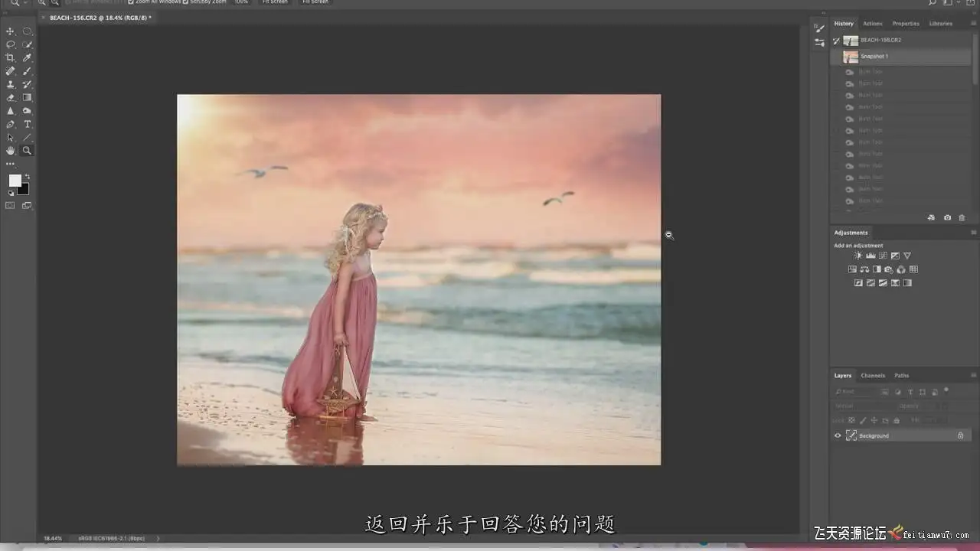Open the Edit Toolbar three-dots menu
Screen dimensions: 980x551
point(11,164)
